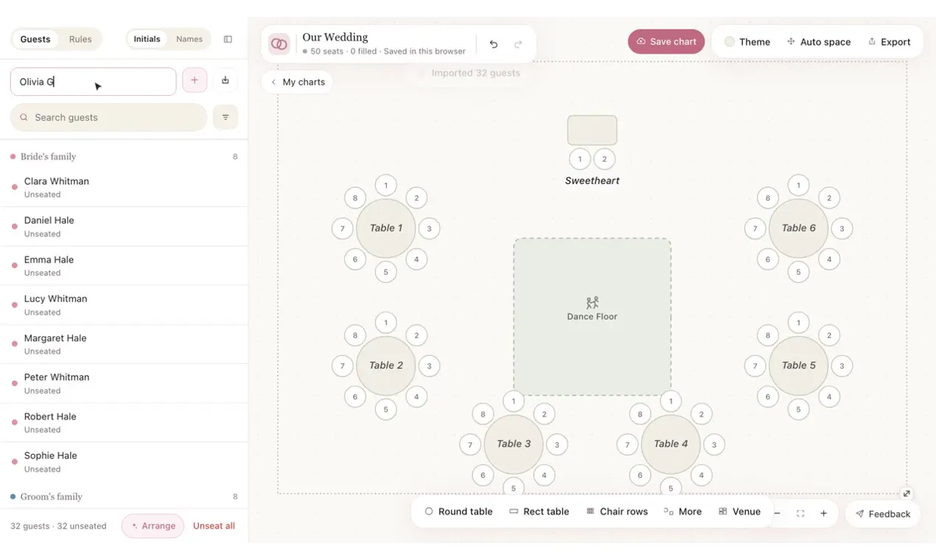936x560 pixels.
Task: Click the undo arrow icon
Action: [x=494, y=44]
